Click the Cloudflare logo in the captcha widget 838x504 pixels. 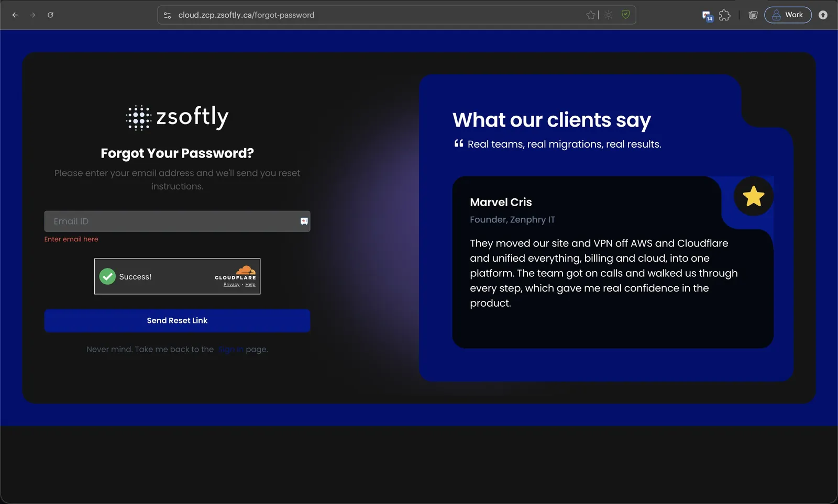[x=236, y=273]
